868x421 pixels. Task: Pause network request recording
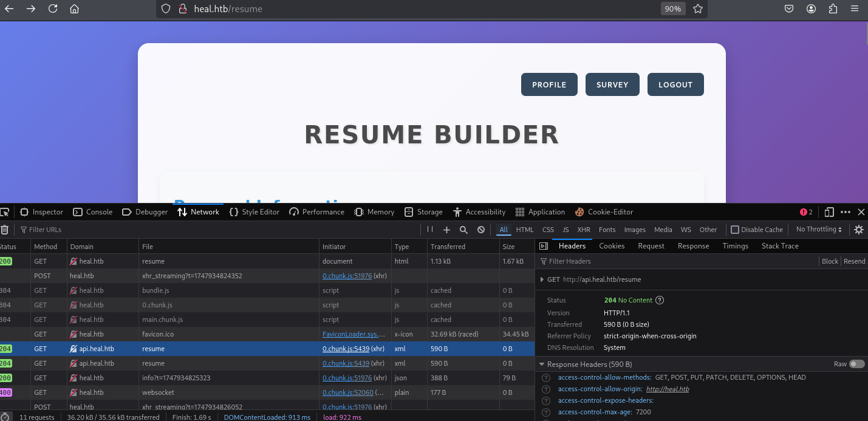[x=430, y=230]
